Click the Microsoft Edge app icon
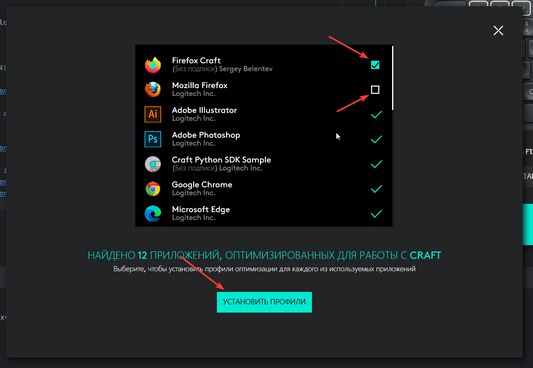This screenshot has width=533, height=368. 153,213
